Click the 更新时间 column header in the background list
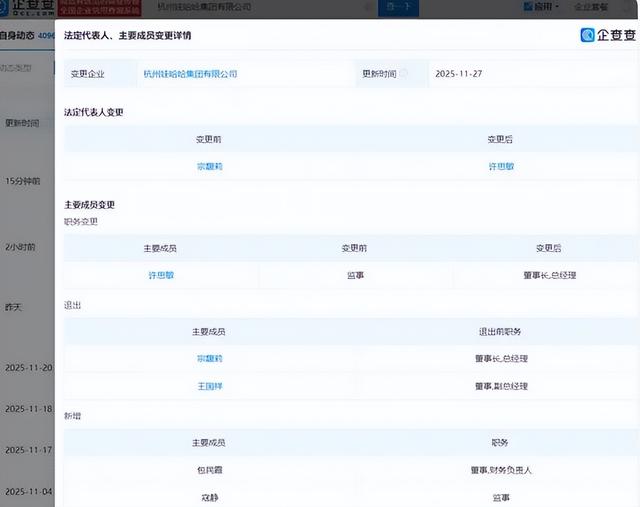Image resolution: width=640 pixels, height=507 pixels. pyautogui.click(x=22, y=123)
